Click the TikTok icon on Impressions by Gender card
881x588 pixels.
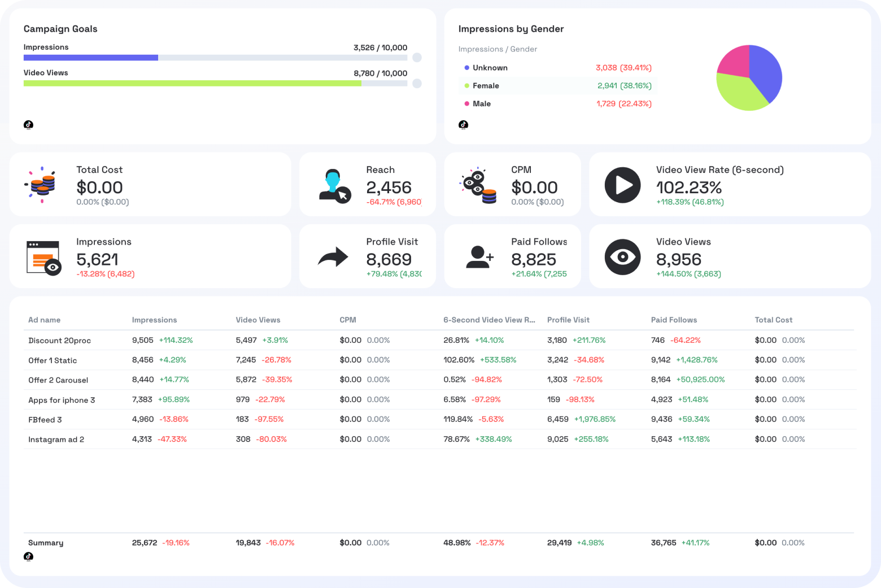(463, 124)
